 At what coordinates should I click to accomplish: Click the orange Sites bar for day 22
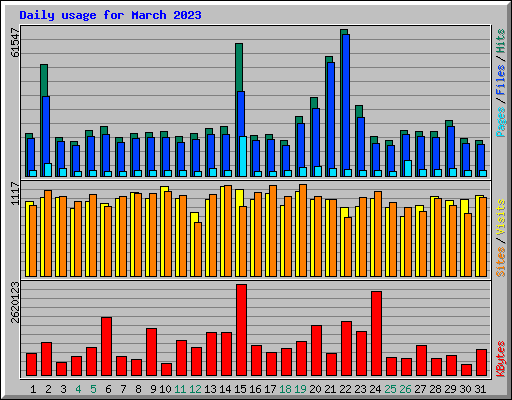coord(348,247)
